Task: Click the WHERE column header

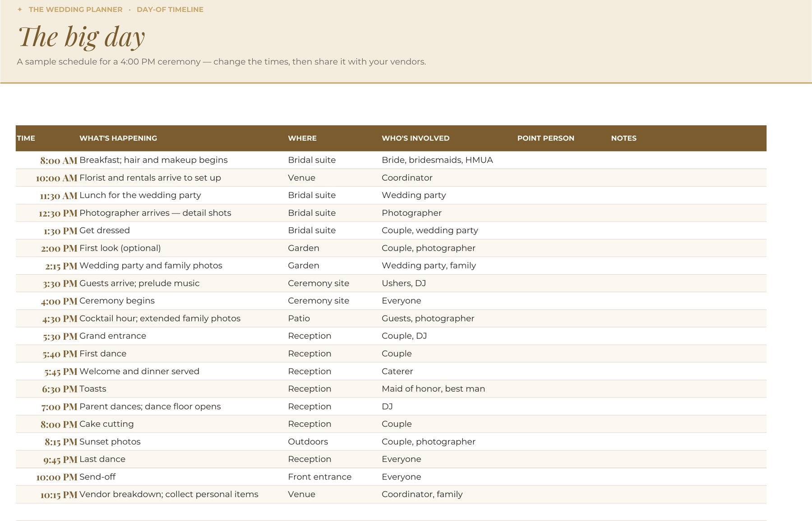Action: pyautogui.click(x=302, y=138)
